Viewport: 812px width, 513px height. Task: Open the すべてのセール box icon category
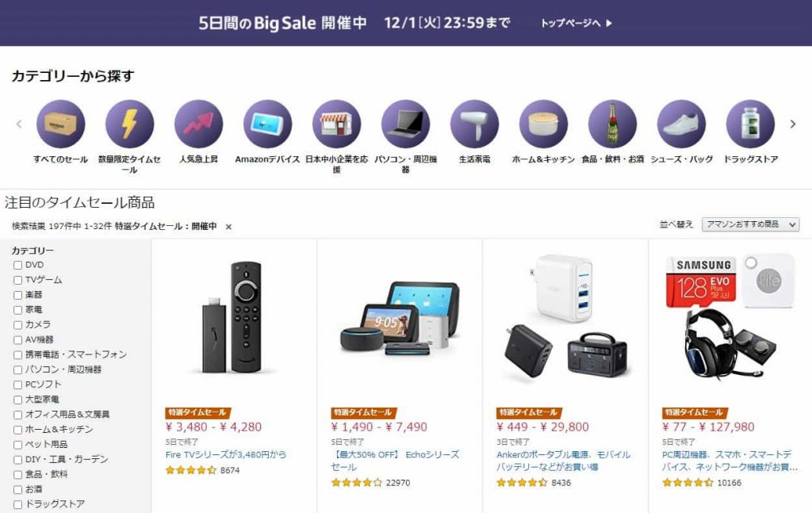pos(60,124)
